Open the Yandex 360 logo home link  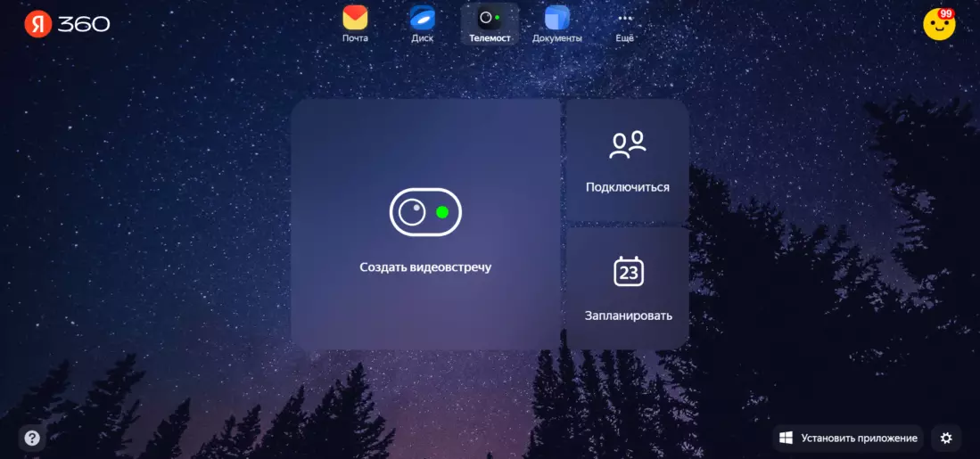67,24
